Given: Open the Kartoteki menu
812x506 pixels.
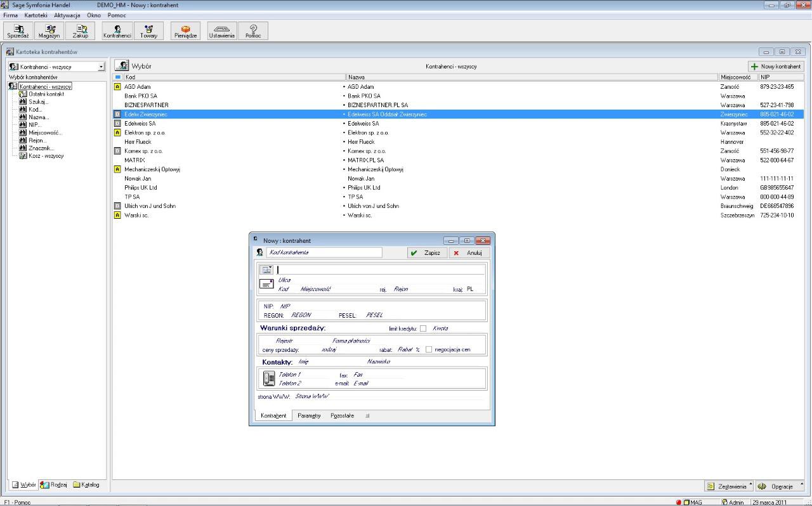Looking at the screenshot, I should (x=35, y=15).
